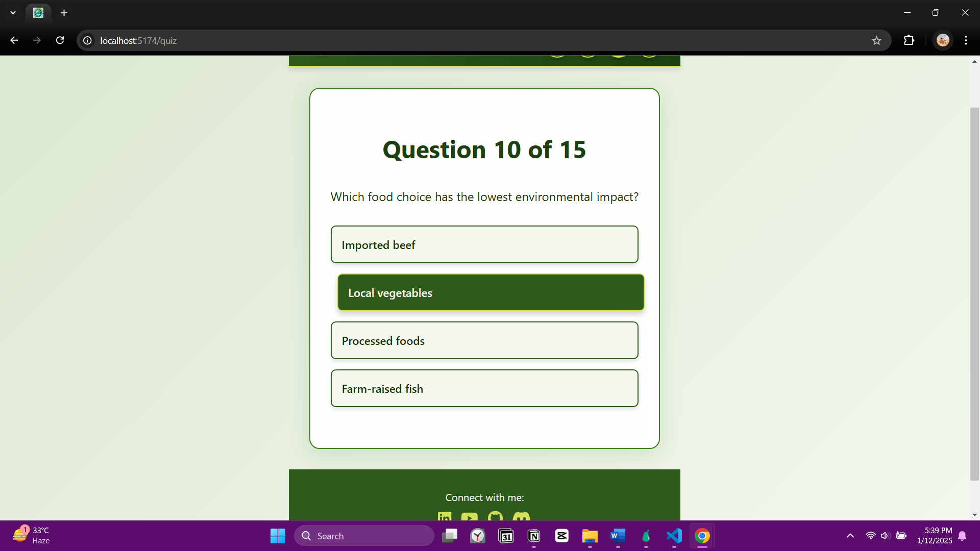Open the browser Extensions puzzle icon
This screenshot has height=551, width=980.
[x=909, y=40]
